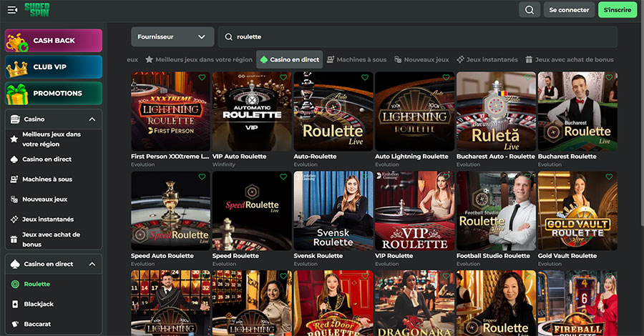Click sparkle icon beside Jeux instantanés sidebar

coord(14,219)
